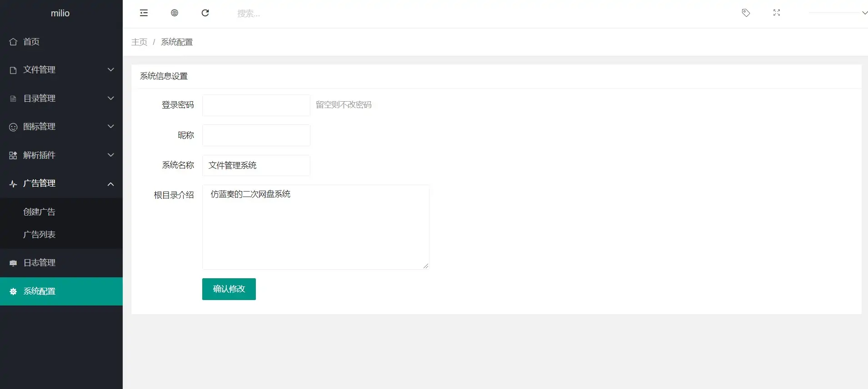This screenshot has width=868, height=389.
Task: Click the 系统配置 breadcrumb
Action: tap(177, 42)
